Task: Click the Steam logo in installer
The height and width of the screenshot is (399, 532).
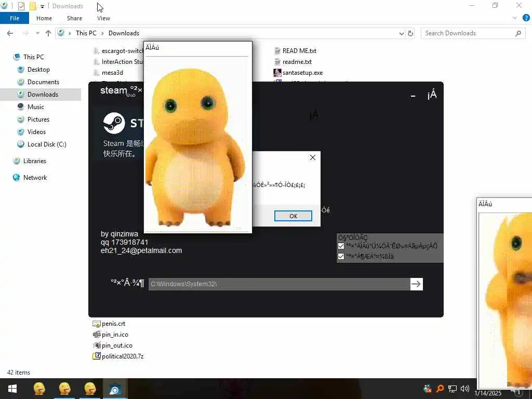Action: tap(114, 123)
